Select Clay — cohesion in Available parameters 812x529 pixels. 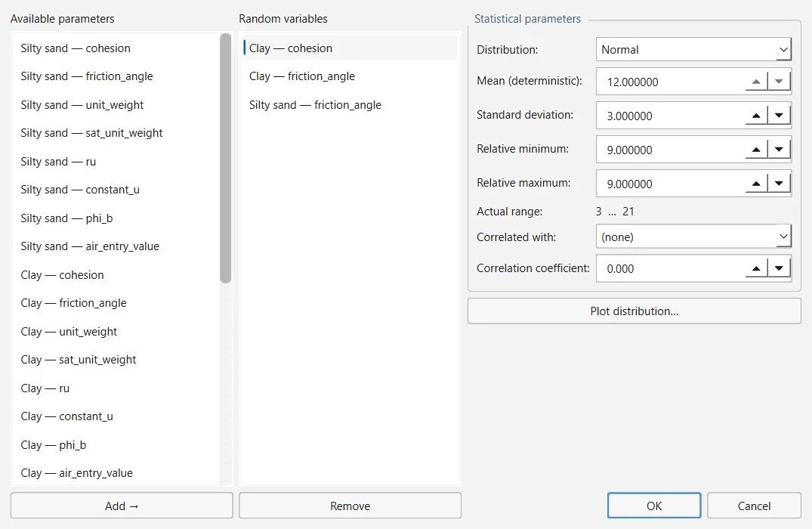[x=116, y=274]
